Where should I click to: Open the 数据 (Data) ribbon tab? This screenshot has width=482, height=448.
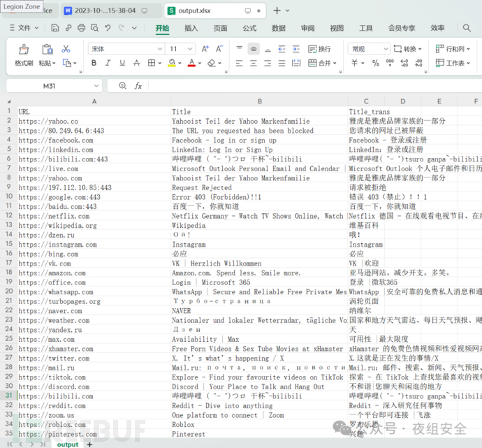278,28
